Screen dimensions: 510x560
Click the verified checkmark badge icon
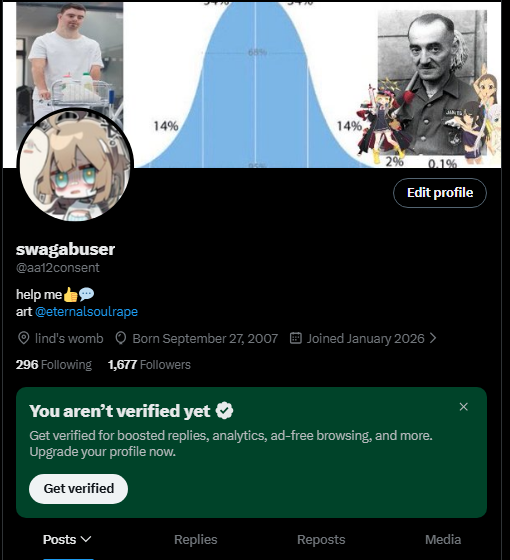tap(224, 410)
